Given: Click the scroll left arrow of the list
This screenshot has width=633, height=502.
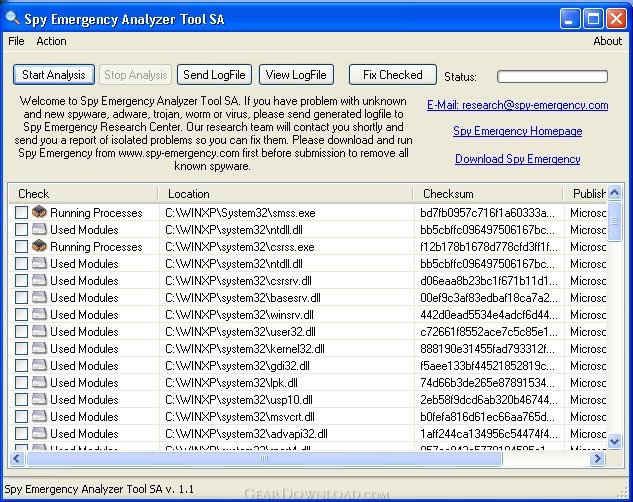Looking at the screenshot, I should tap(17, 458).
